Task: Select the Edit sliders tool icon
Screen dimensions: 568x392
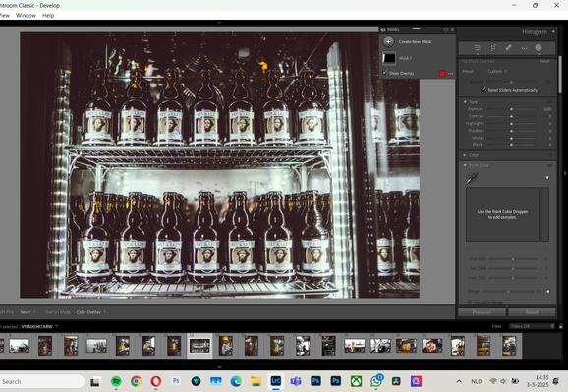Action: [x=478, y=48]
